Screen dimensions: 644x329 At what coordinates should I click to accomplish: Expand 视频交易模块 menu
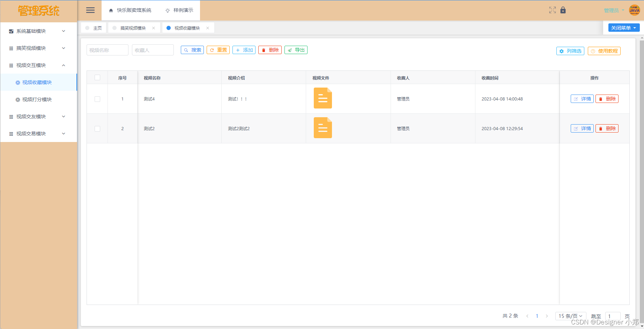tap(38, 134)
